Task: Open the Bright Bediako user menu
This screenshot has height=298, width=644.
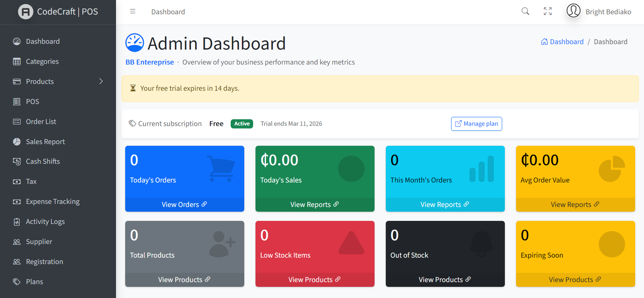Action: point(599,12)
